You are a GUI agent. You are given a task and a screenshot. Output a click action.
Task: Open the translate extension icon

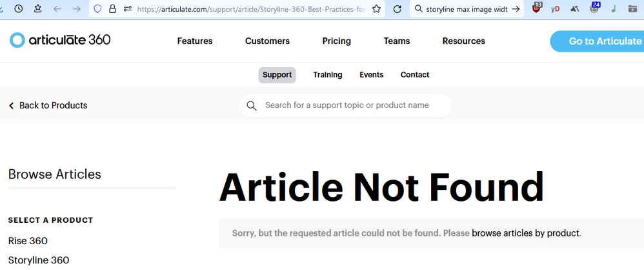[x=575, y=8]
